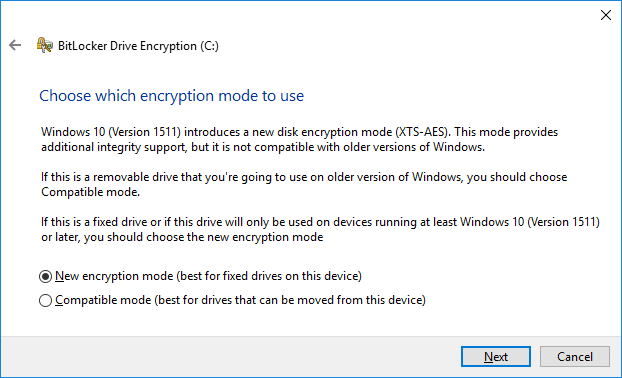Click the paragraph starting 'If this is a fixed drive'
Screen dimensions: 622x378
(x=320, y=229)
